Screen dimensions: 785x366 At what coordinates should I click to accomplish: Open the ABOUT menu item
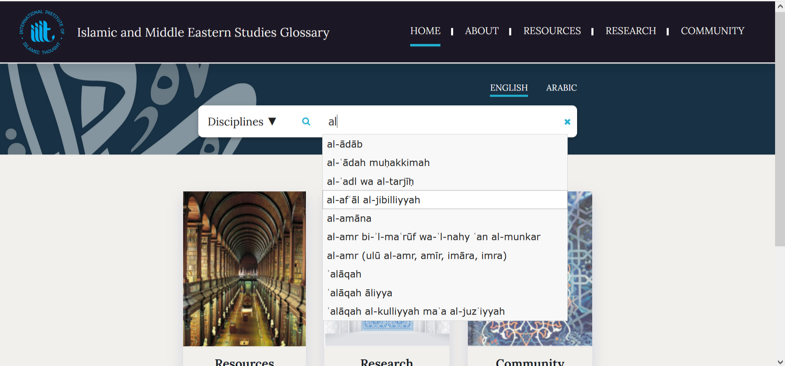(x=482, y=31)
